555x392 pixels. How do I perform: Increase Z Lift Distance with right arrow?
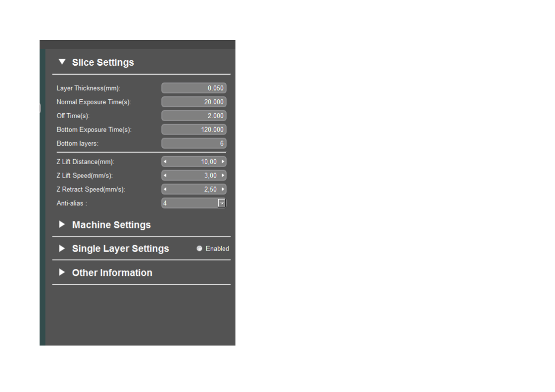point(223,162)
